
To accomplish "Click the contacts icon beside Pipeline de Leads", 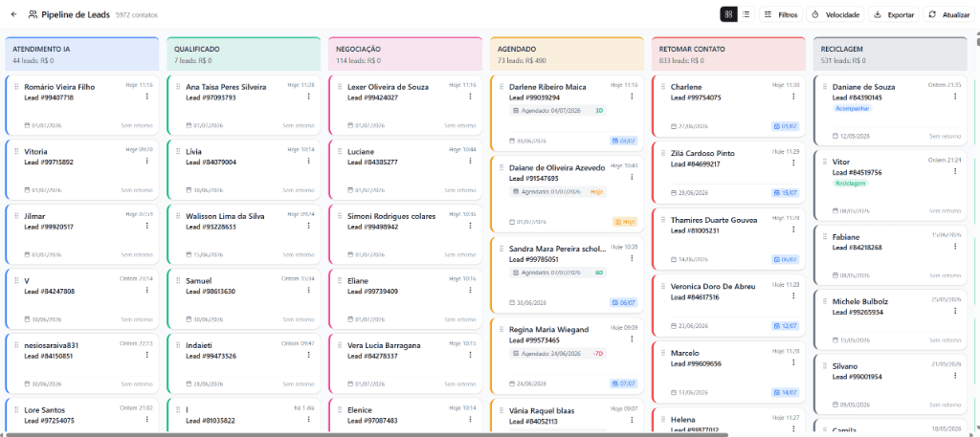I will tap(33, 14).
